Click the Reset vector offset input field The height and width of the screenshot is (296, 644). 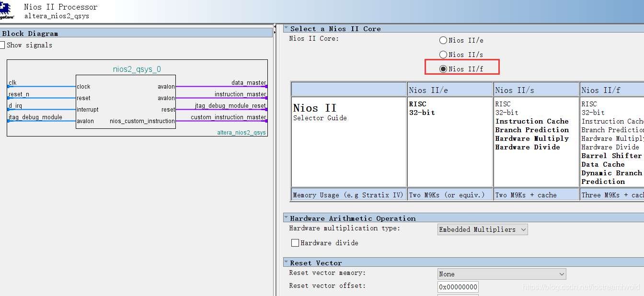tap(458, 287)
